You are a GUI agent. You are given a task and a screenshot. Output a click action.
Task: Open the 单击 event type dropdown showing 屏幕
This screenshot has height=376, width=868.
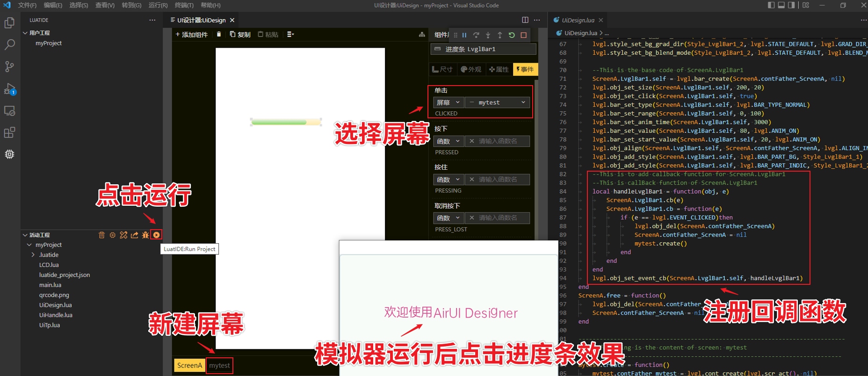click(448, 102)
